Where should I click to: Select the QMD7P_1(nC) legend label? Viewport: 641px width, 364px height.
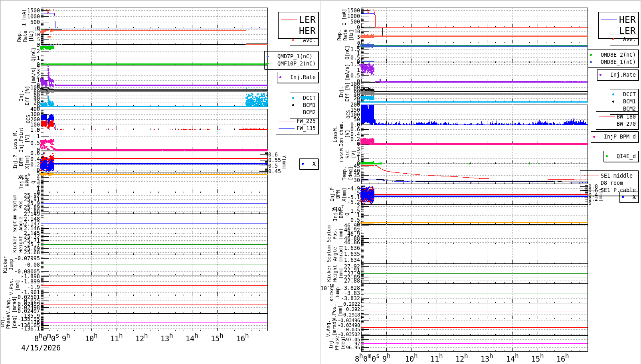point(295,56)
